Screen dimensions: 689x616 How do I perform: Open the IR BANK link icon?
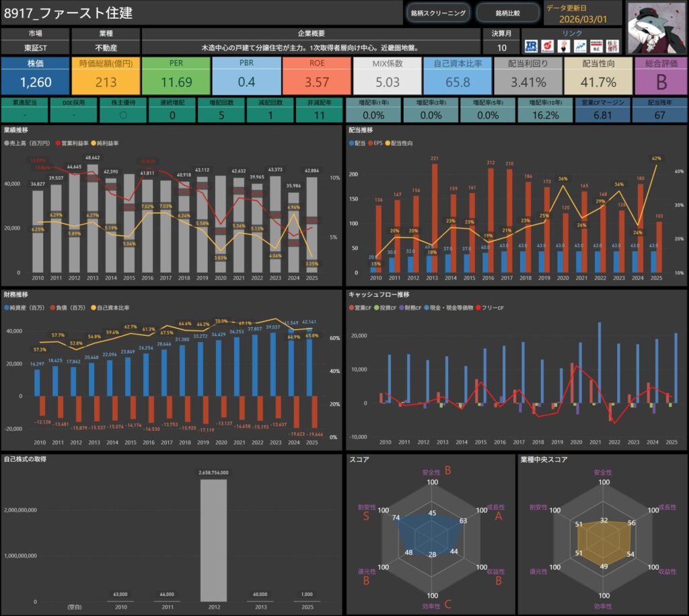(x=531, y=46)
